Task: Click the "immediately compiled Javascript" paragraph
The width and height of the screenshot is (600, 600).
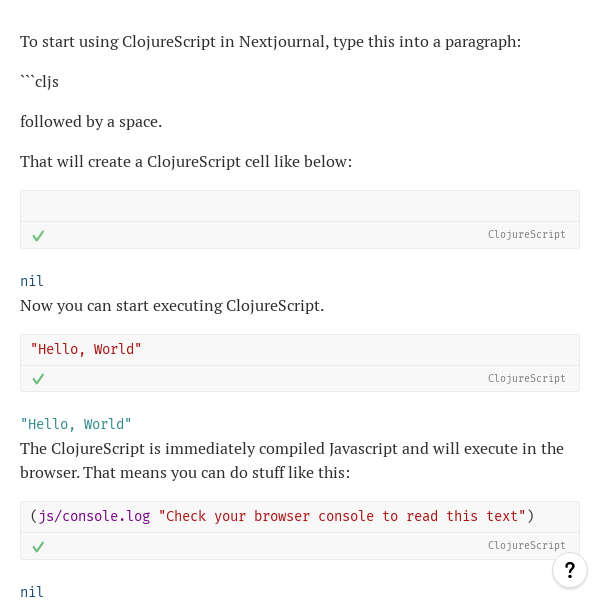Action: (x=292, y=460)
